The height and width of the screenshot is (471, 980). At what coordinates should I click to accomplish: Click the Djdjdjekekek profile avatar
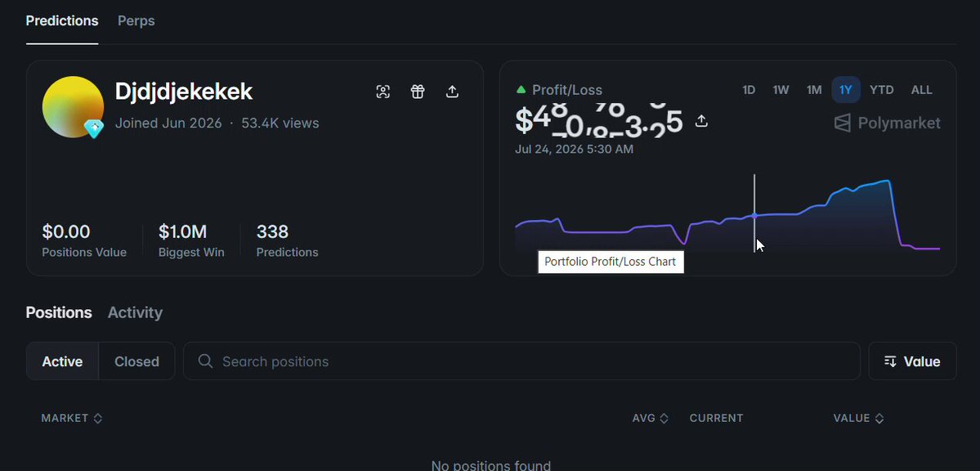(x=73, y=107)
